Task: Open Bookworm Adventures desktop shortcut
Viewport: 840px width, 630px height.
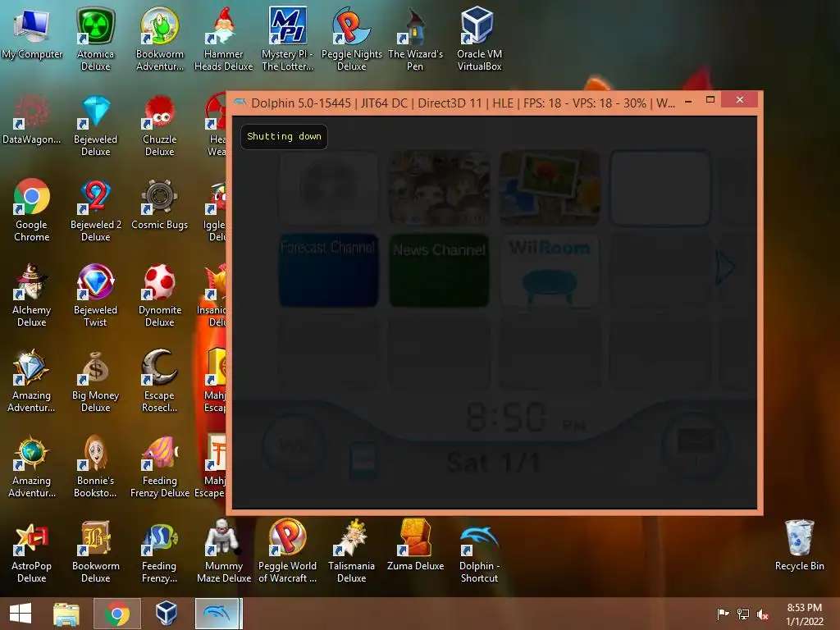Action: (x=160, y=39)
